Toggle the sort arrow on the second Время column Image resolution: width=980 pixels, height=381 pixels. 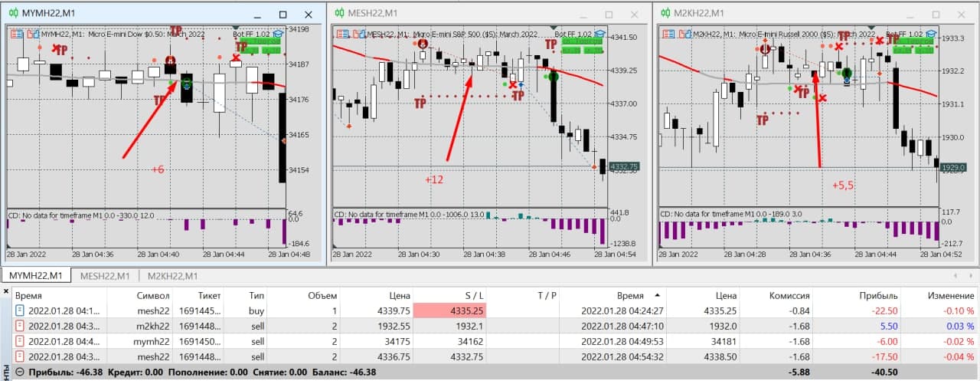click(656, 295)
